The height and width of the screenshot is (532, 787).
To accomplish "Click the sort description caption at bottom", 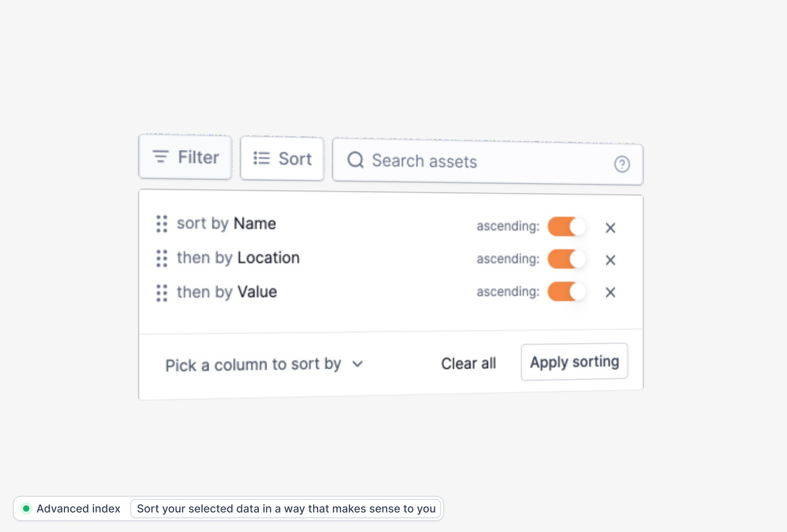I will click(286, 509).
